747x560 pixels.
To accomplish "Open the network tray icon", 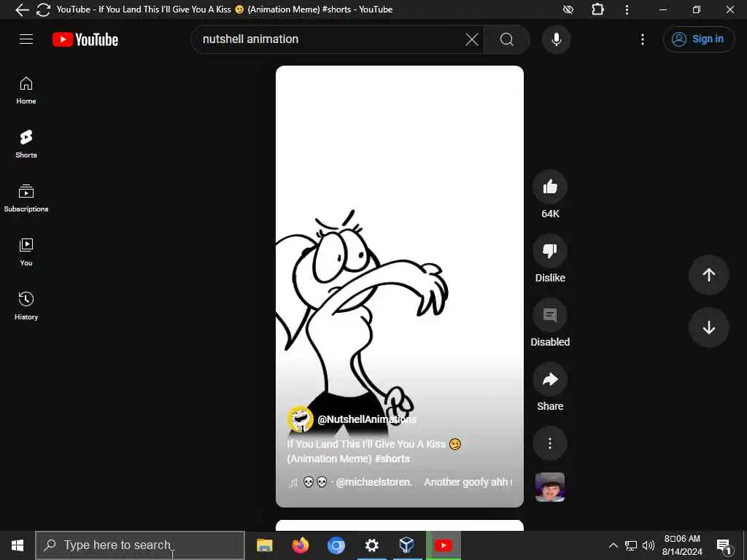I will click(631, 545).
